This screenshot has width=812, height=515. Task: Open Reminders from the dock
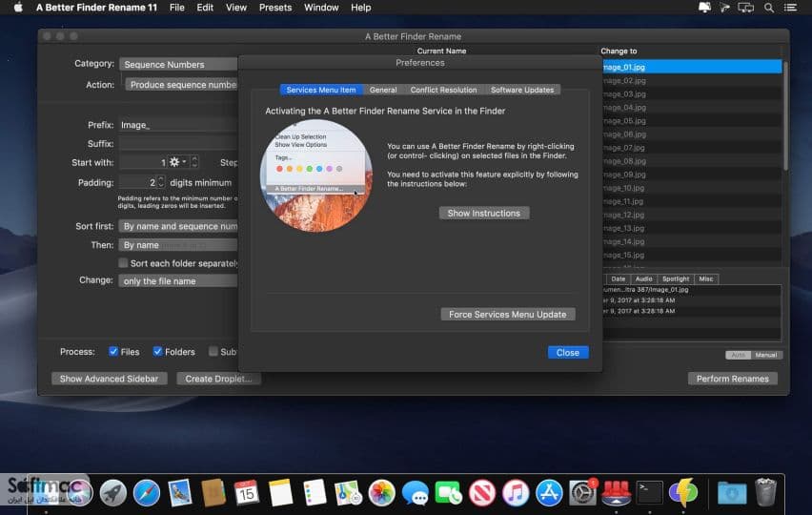coord(315,492)
